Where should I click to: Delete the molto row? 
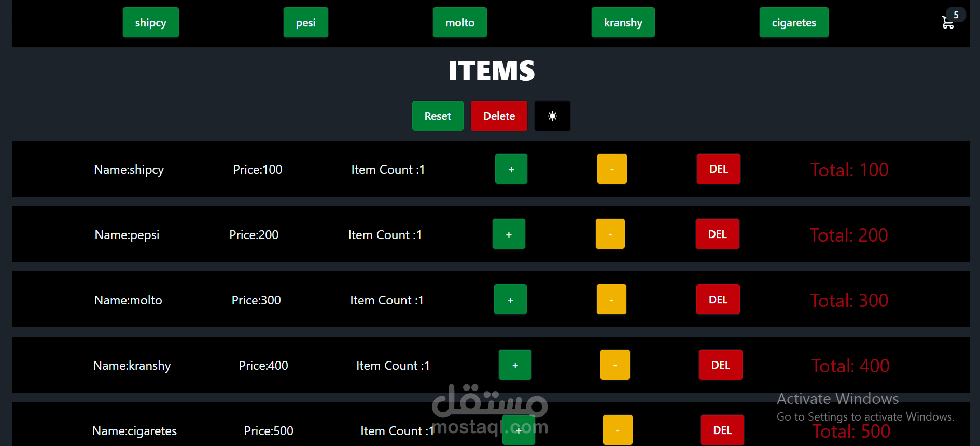[718, 299]
